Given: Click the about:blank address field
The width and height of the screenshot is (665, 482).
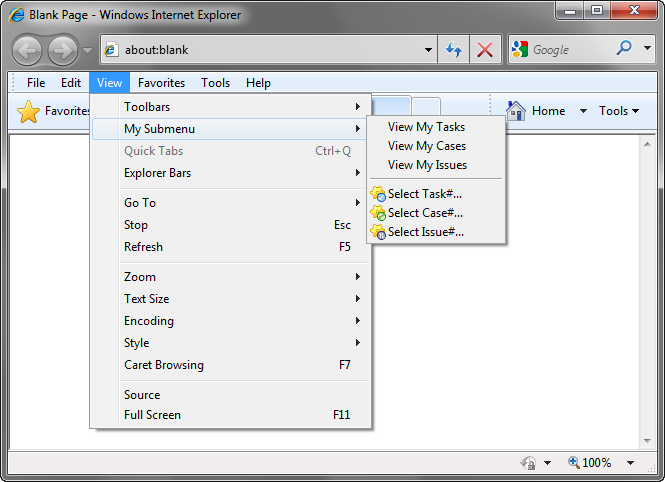Looking at the screenshot, I should [269, 50].
